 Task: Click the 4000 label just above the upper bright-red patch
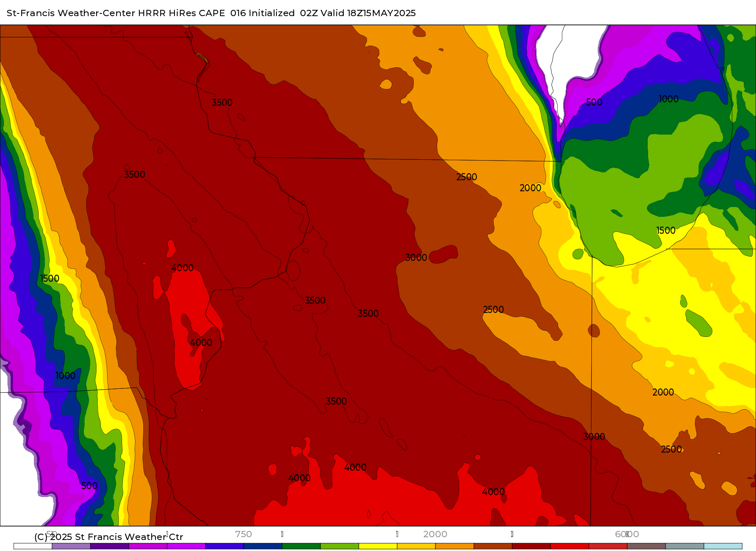click(182, 268)
